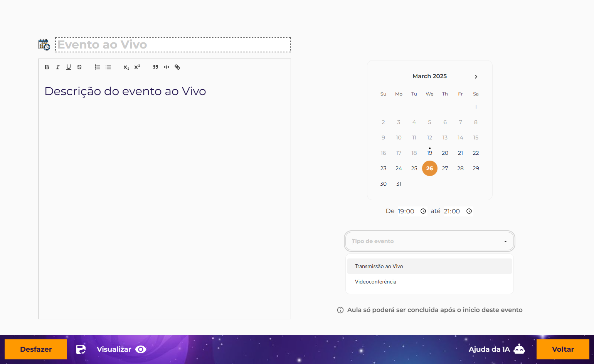Select March 19 in the calendar
594x364 pixels.
(x=429, y=153)
